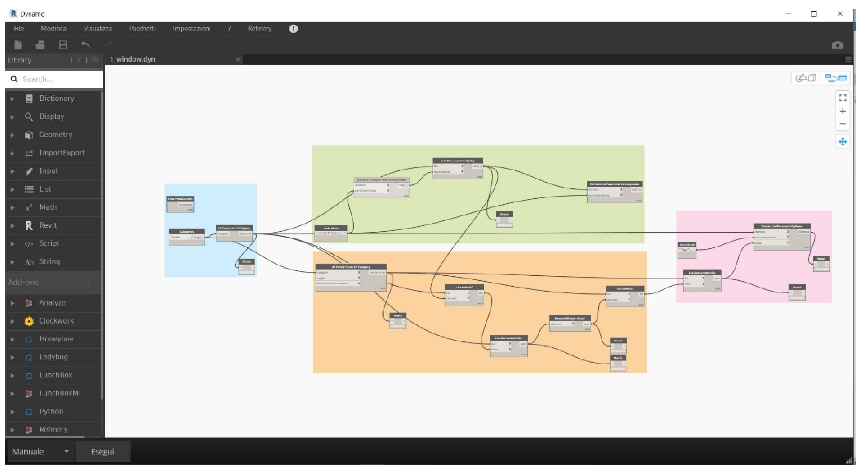
Task: Click the New file toolbar icon
Action: [18, 45]
